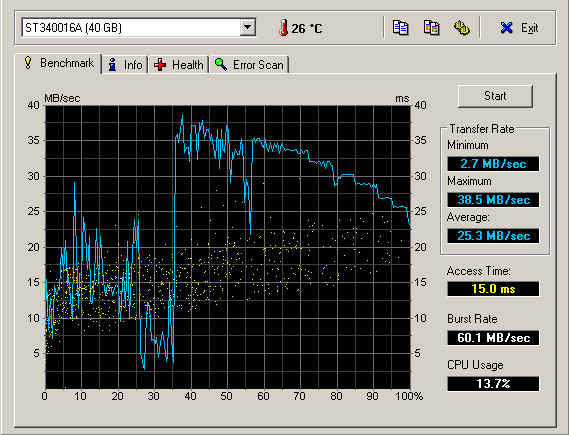Open the Health tab with red cross
Screen dimensions: 569x435
pyautogui.click(x=178, y=65)
